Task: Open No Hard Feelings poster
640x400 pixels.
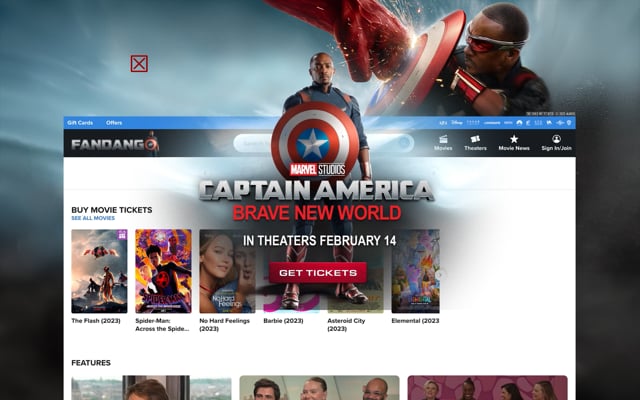Action: coord(227,271)
